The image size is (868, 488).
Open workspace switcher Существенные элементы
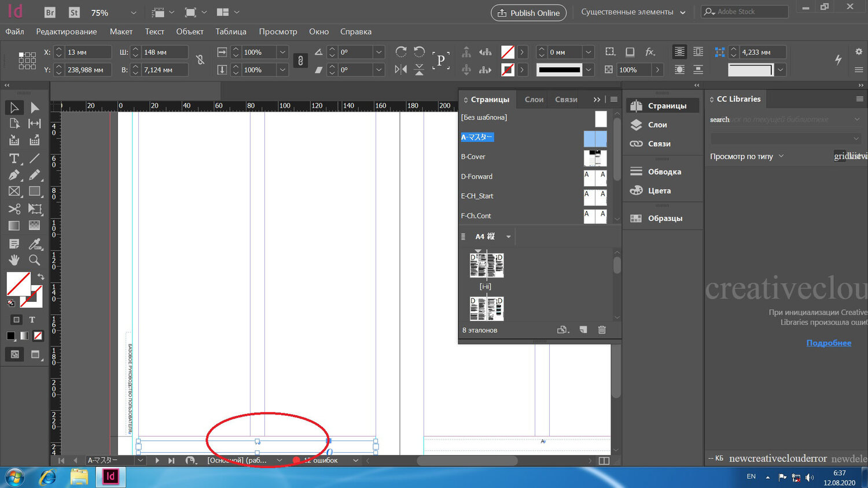(x=633, y=12)
